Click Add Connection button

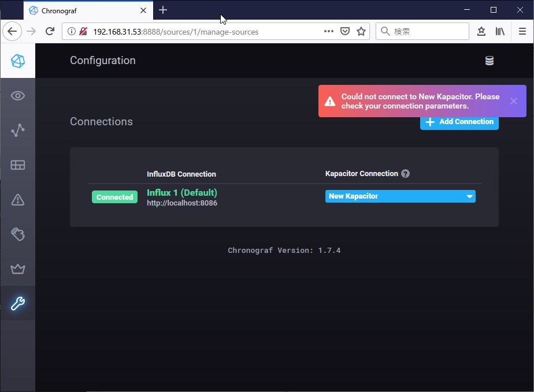coord(459,122)
